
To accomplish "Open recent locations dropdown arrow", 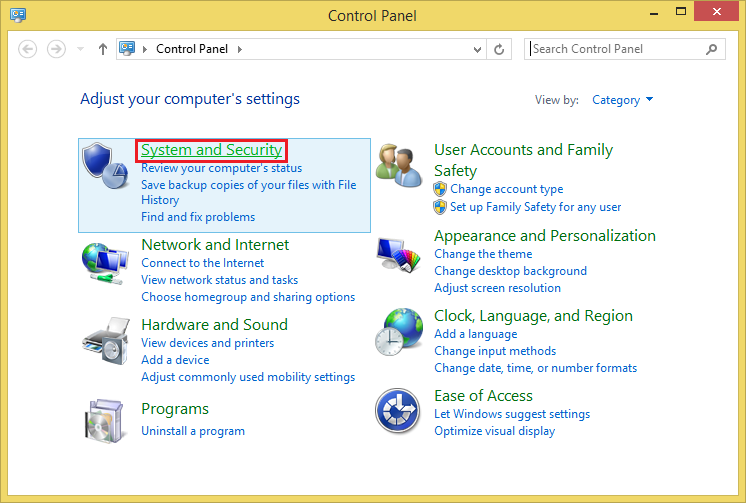I will tap(80, 49).
